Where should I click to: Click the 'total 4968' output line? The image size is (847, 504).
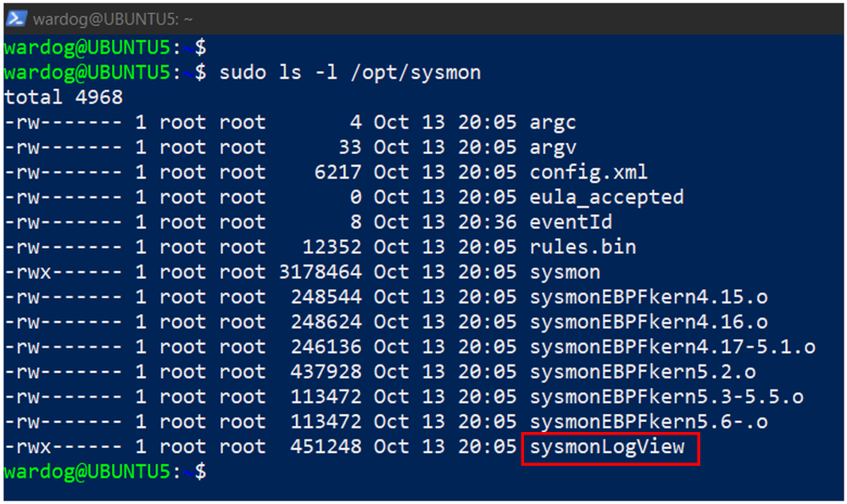coord(64,97)
